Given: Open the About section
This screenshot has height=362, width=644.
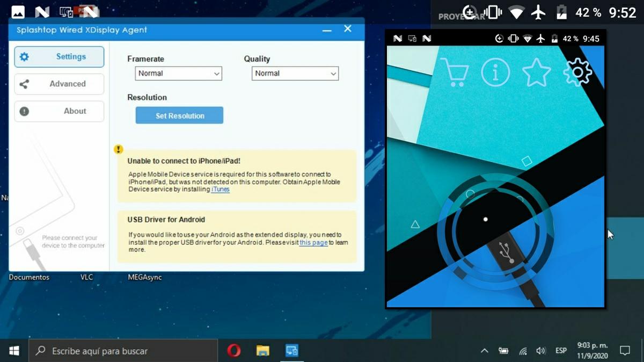Looking at the screenshot, I should pos(58,111).
